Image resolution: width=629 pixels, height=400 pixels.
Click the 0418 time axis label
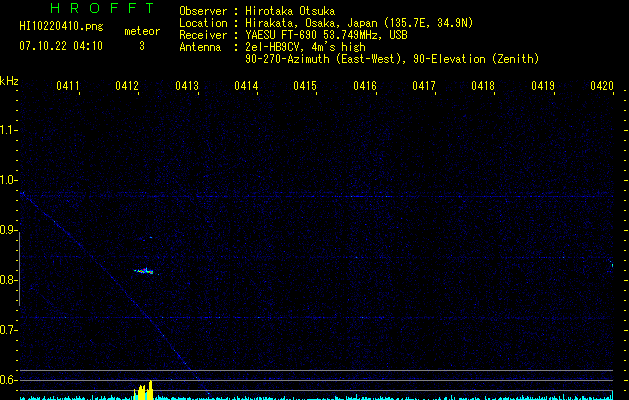483,86
